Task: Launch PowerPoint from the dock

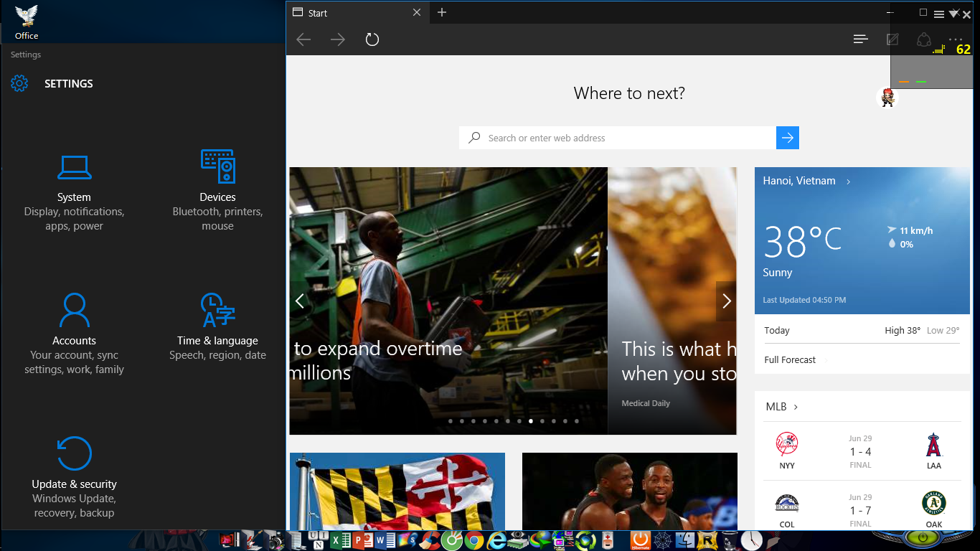Action: [362, 540]
